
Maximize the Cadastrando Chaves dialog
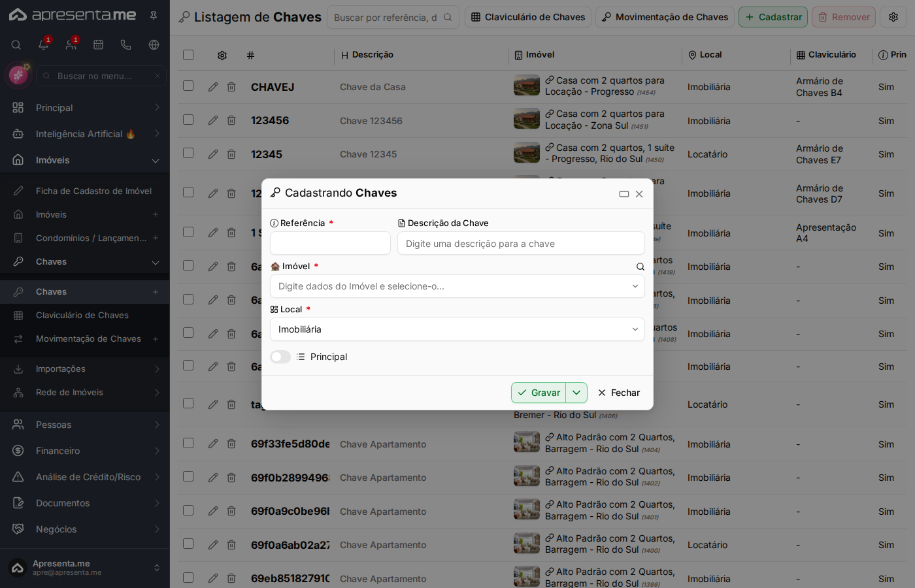pyautogui.click(x=624, y=194)
